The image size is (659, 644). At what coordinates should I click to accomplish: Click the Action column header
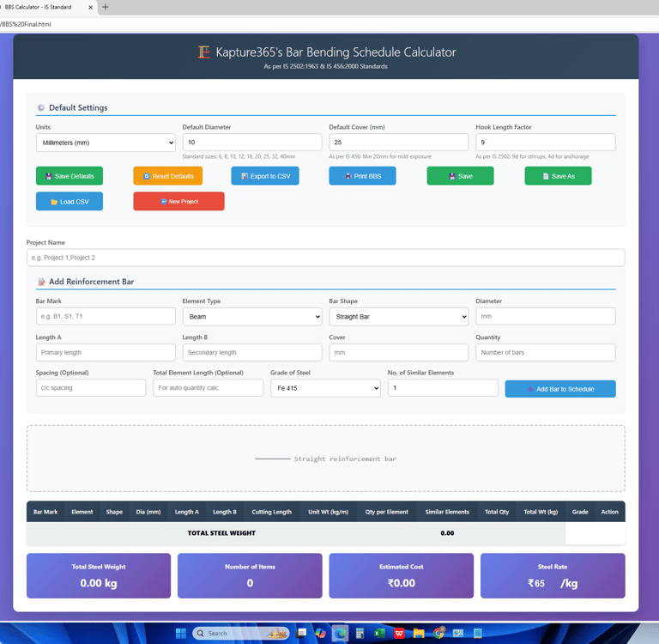609,512
